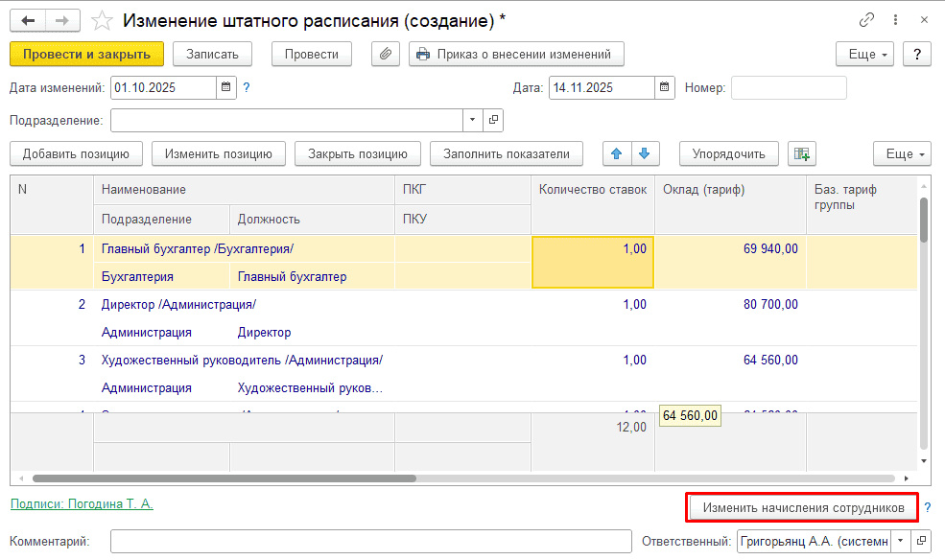Click the horizontal scrollbar of the table
The width and height of the screenshot is (945, 560).
click(x=224, y=478)
